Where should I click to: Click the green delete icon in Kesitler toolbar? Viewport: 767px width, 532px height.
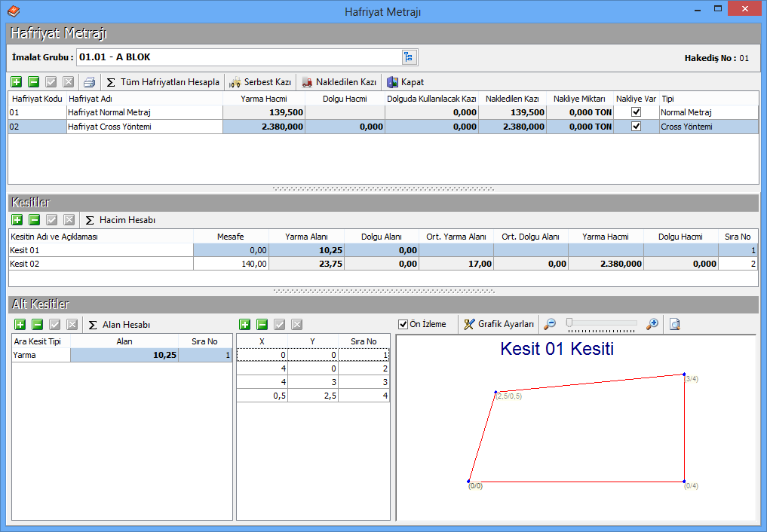(x=34, y=220)
